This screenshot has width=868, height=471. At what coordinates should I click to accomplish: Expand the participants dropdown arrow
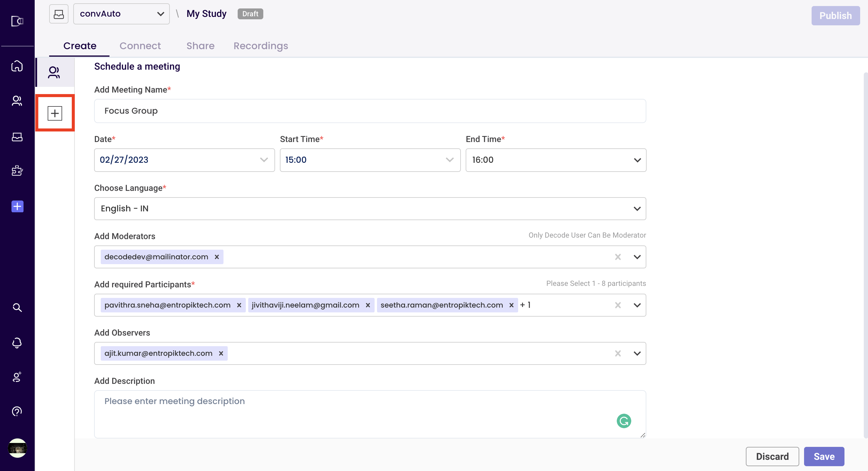point(637,305)
